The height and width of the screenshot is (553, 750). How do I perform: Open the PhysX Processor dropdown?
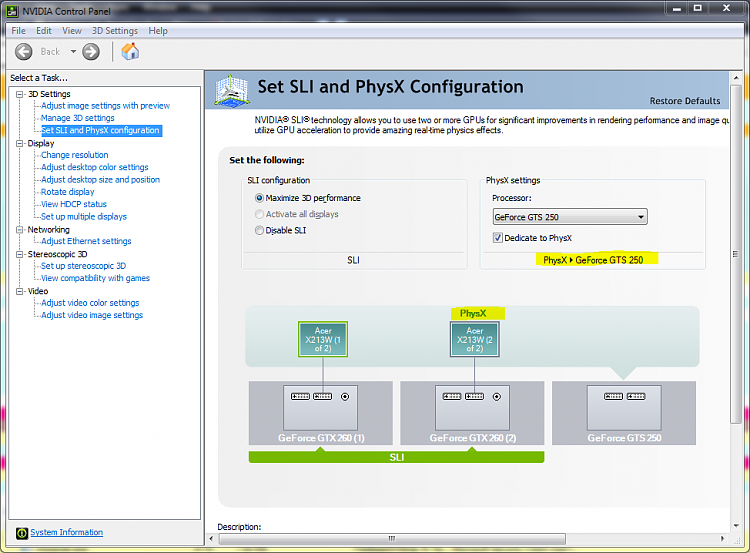point(570,217)
